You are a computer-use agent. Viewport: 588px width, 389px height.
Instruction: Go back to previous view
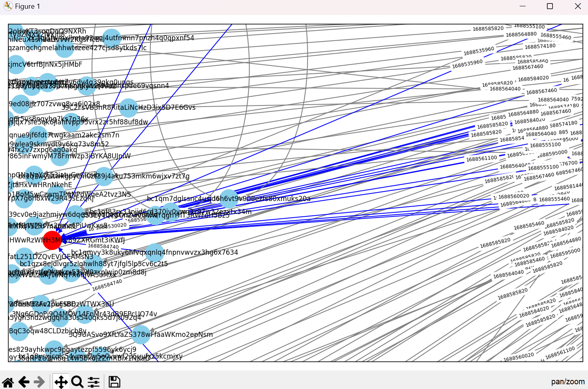pos(24,382)
